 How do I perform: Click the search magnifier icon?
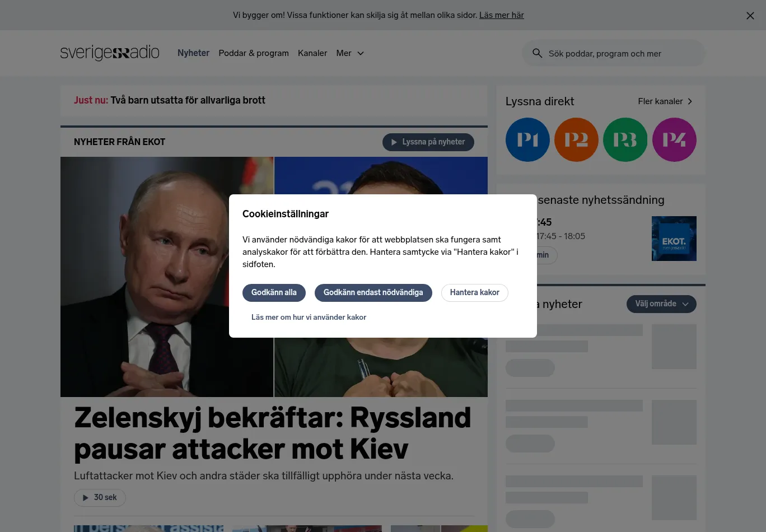pyautogui.click(x=537, y=53)
